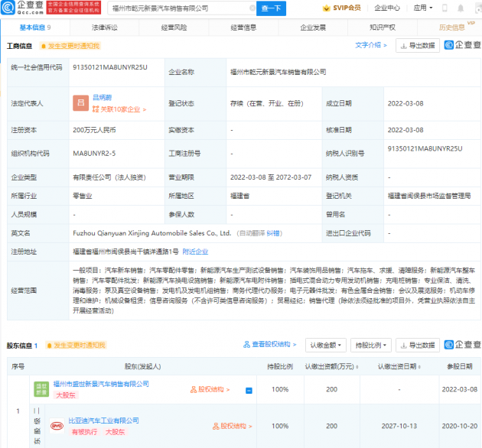Click the 查一下 search button

pyautogui.click(x=271, y=8)
